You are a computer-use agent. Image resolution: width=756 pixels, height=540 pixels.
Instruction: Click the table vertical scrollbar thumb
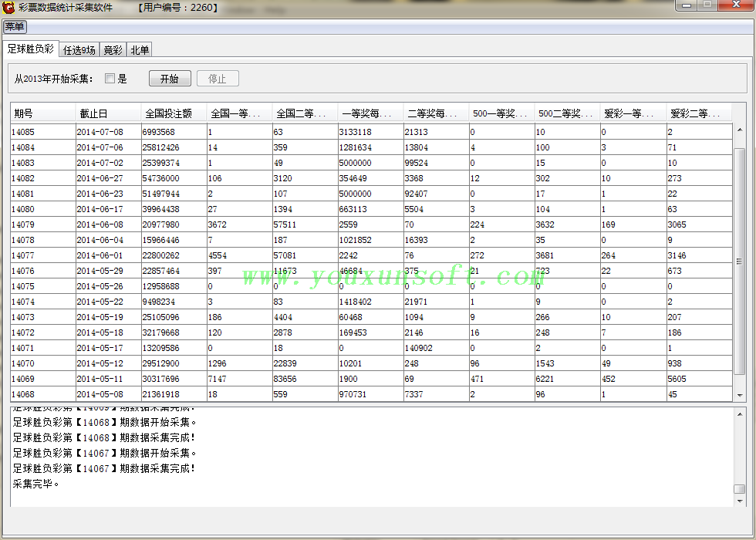740,262
